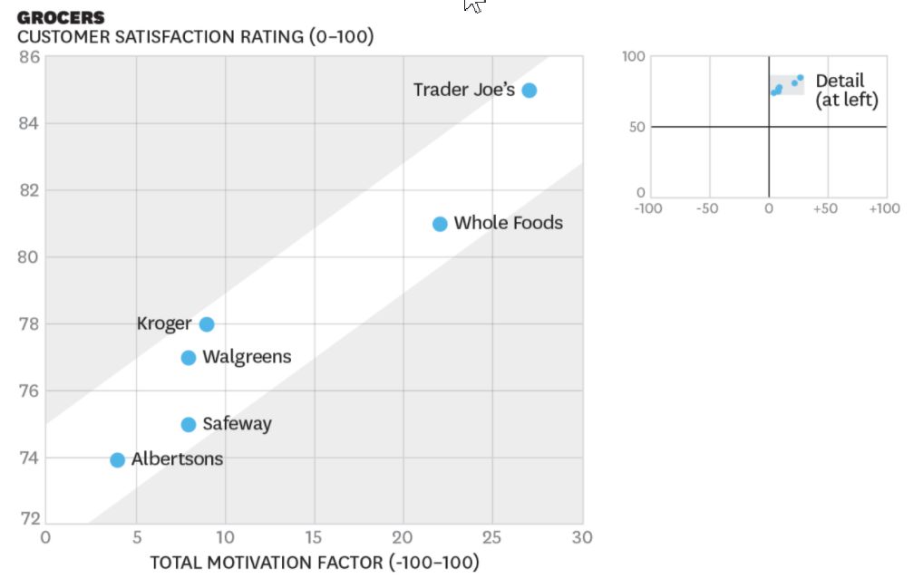Select the Total Motivation Factor axis title

[x=314, y=563]
